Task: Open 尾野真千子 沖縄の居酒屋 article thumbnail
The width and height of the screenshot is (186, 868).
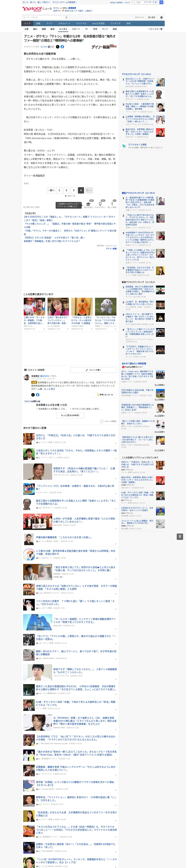Action: 38,472
